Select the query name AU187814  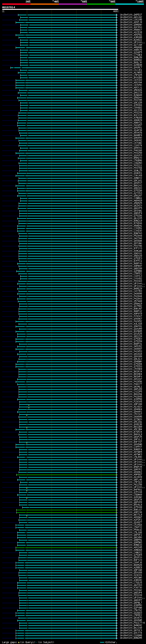[x=8, y=8]
